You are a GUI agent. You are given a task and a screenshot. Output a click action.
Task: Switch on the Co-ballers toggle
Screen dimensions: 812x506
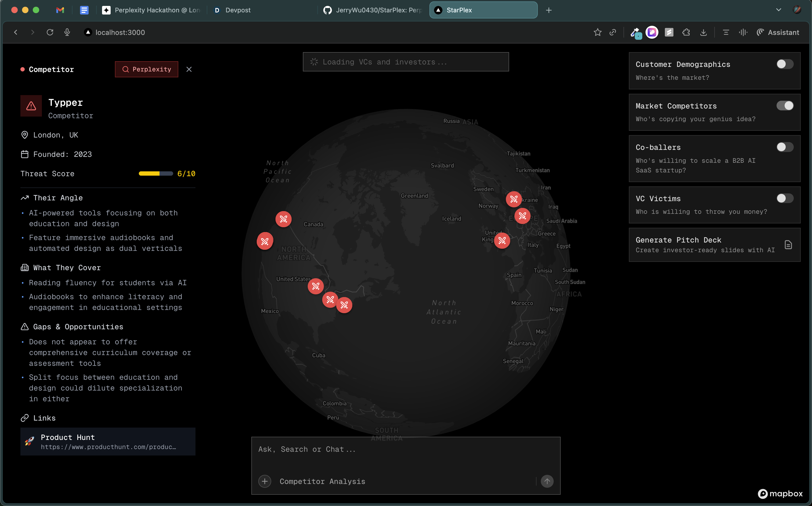(x=785, y=147)
